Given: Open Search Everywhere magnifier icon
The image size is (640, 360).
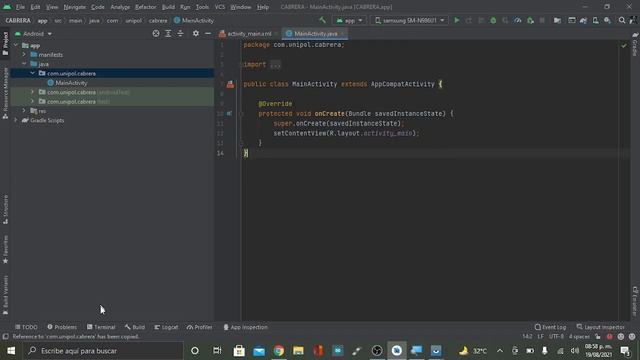Looking at the screenshot, I should tap(622, 20).
